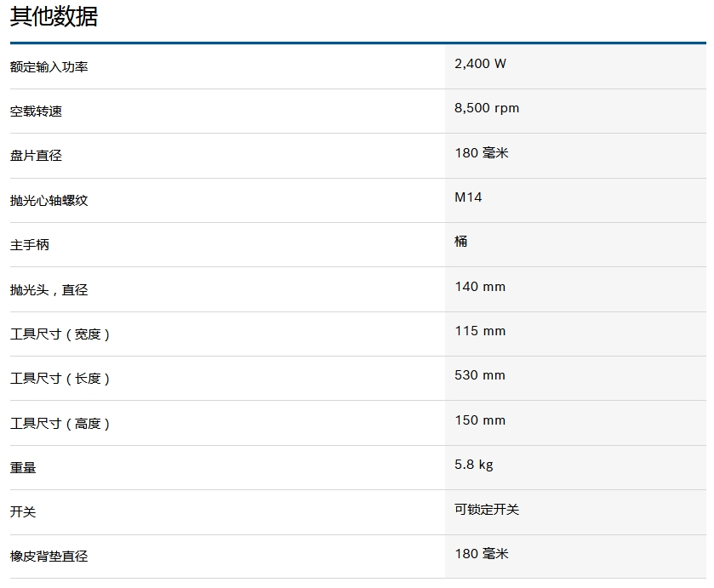
Task: Select the 180 毫米 value for 盘片直径
Action: point(481,153)
